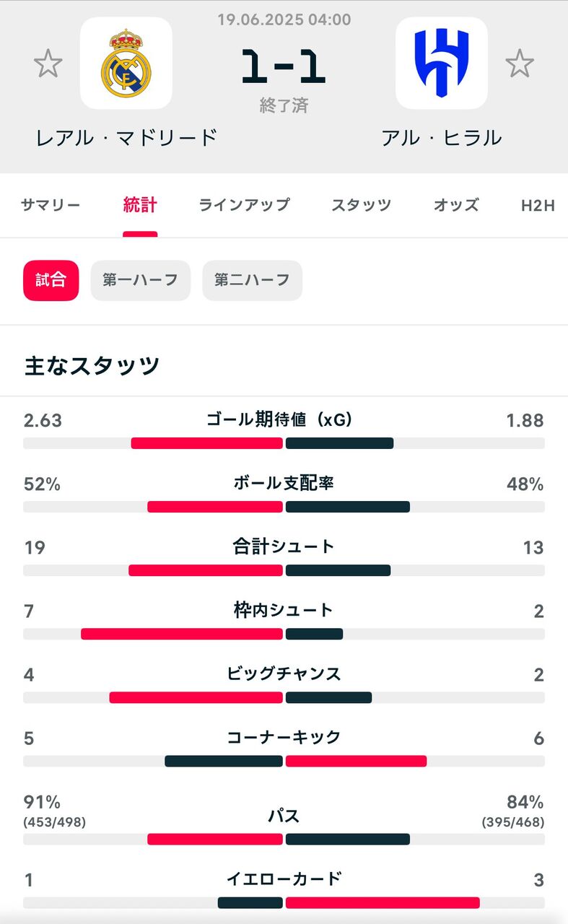
Task: Go to the スタッツ tab
Action: (362, 205)
